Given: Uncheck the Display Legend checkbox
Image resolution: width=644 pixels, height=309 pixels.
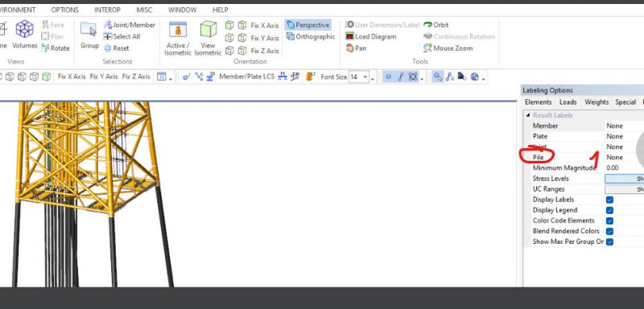Looking at the screenshot, I should [x=609, y=211].
